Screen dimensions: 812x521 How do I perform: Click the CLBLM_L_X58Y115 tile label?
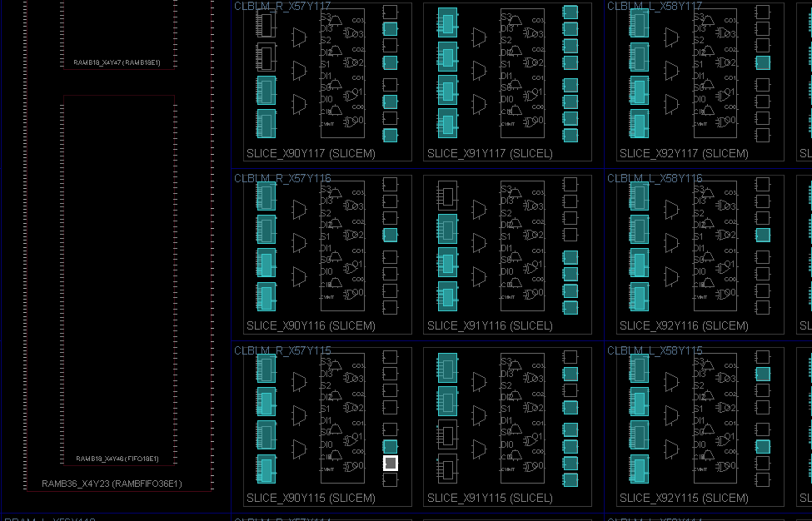(x=655, y=350)
